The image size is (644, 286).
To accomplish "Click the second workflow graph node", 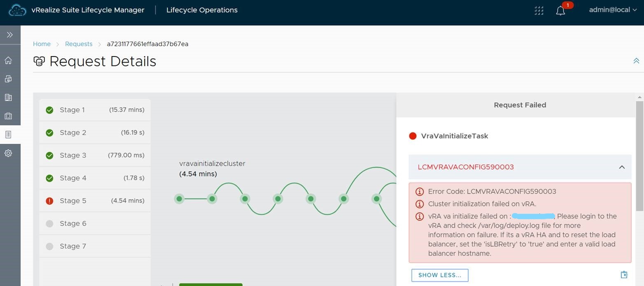I will click(212, 199).
